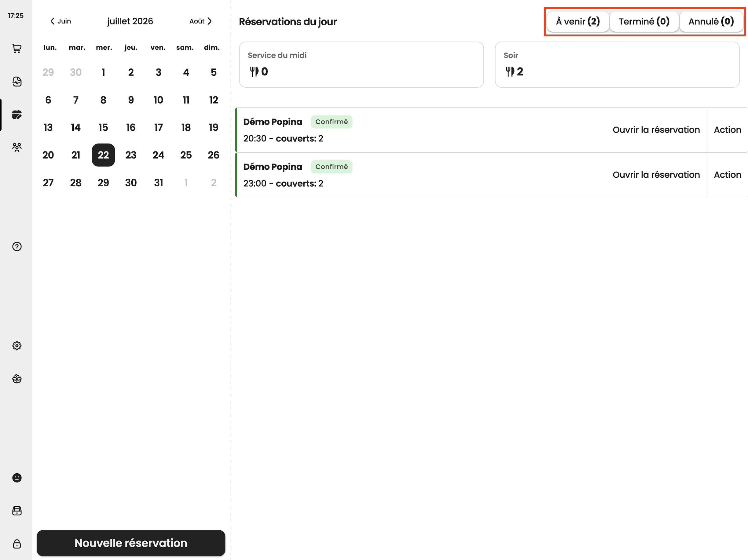Select July 22 in calendar

click(104, 155)
